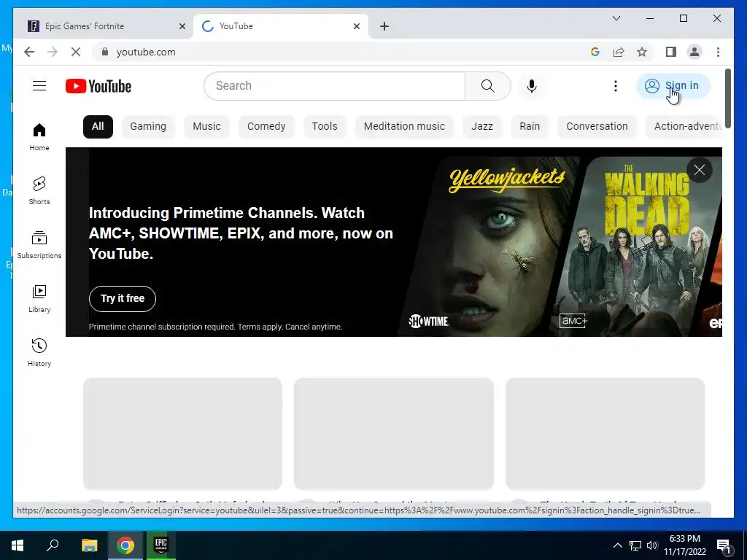Select the All filter chip
Screen dimensions: 747x560
(98, 127)
